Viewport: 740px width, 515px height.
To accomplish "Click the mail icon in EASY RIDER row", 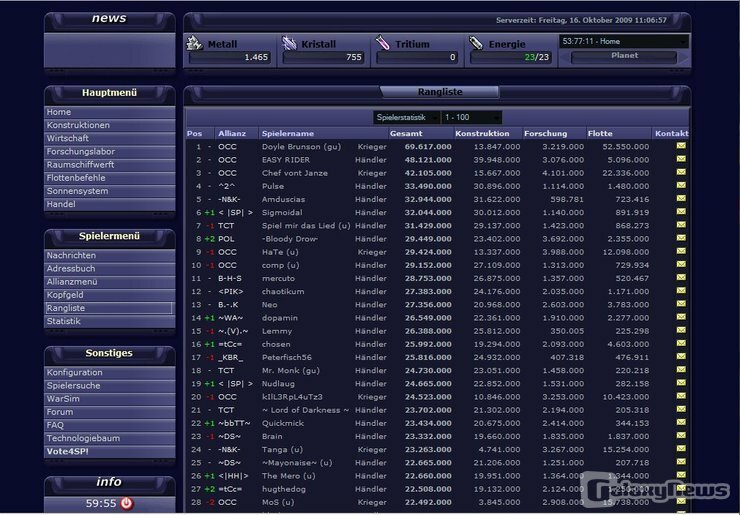I will click(681, 159).
